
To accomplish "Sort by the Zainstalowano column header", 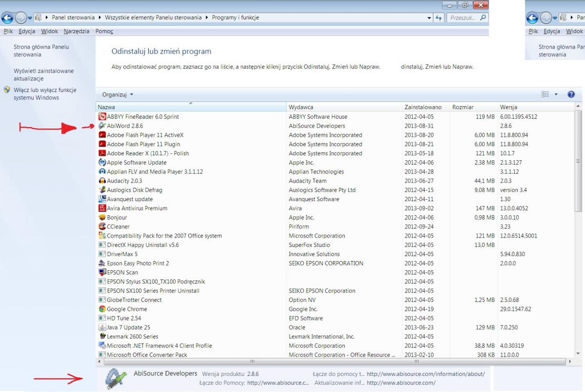I will coord(426,107).
